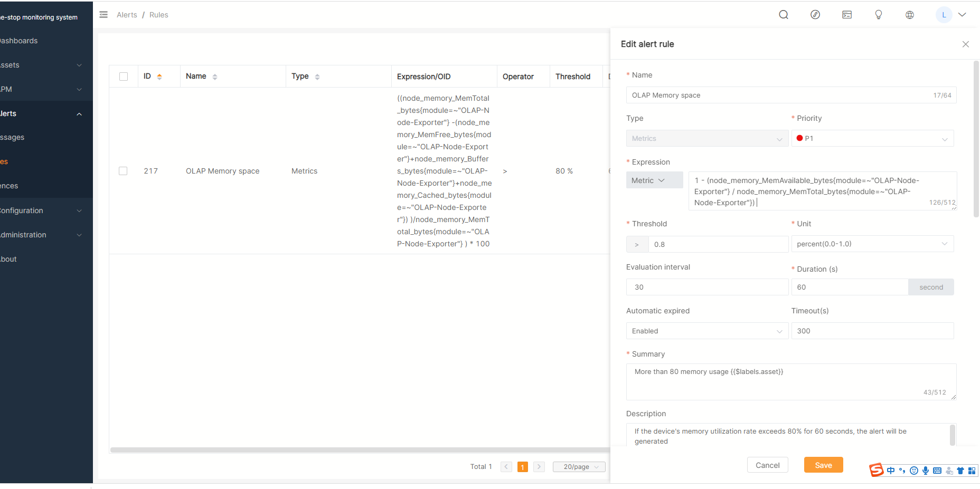980x489 pixels.
Task: Toggle the hamburger menu sidebar icon
Action: (103, 15)
